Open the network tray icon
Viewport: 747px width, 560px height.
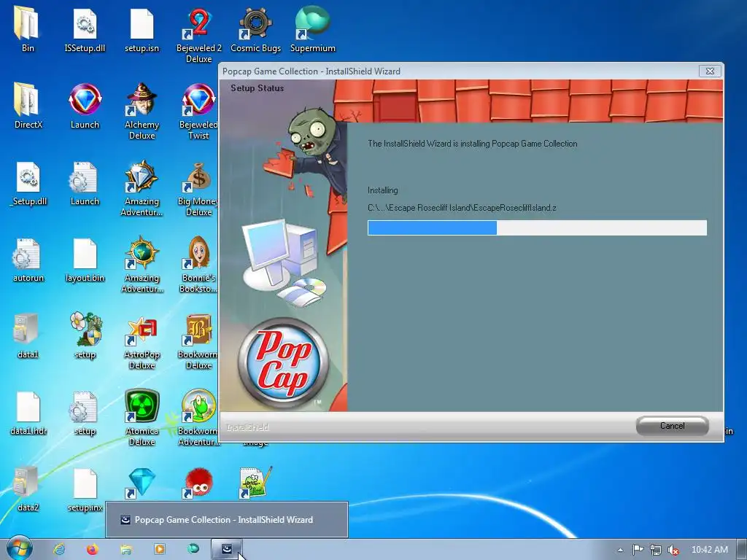click(656, 550)
